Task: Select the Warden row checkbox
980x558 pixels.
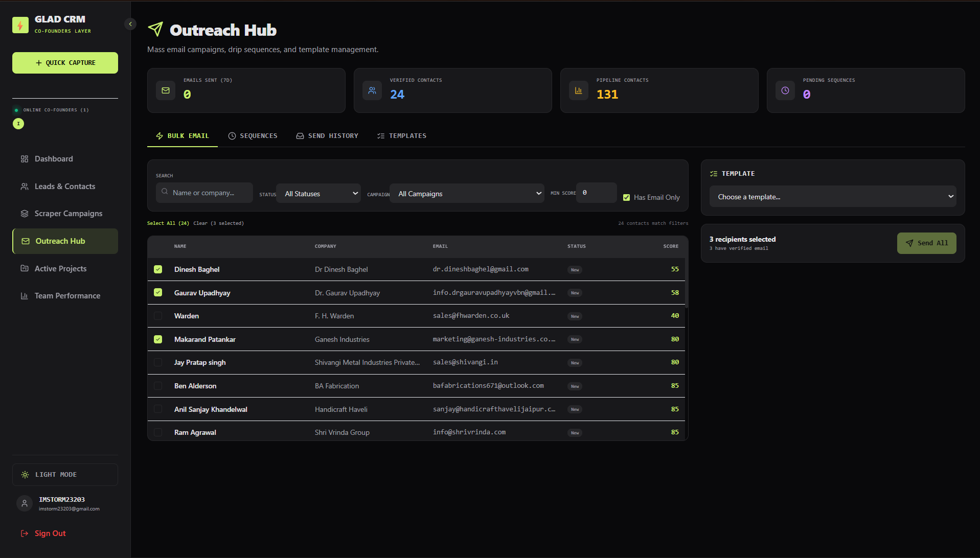Action: [x=158, y=316]
